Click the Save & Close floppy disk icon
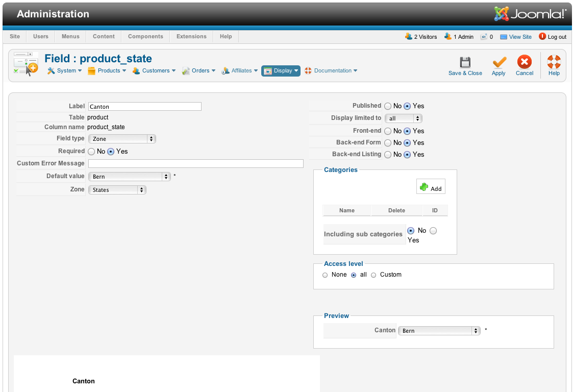This screenshot has width=573, height=392. pos(465,62)
